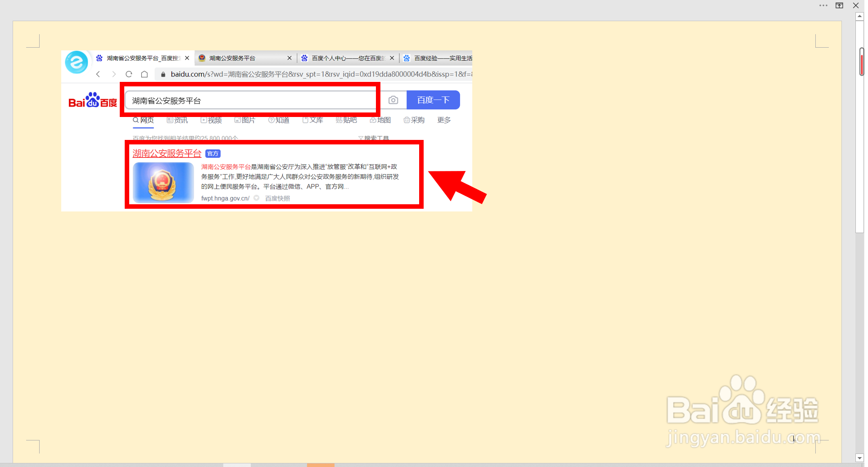
Task: Click the reload page icon
Action: click(x=129, y=74)
